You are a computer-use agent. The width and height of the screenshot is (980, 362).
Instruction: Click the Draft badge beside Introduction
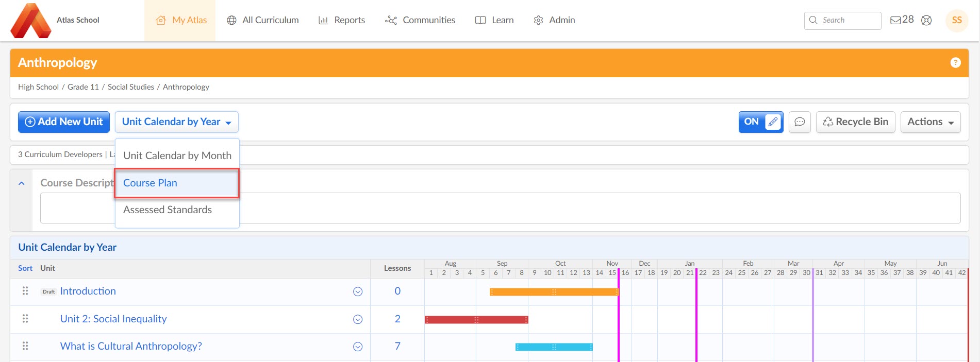pyautogui.click(x=49, y=291)
